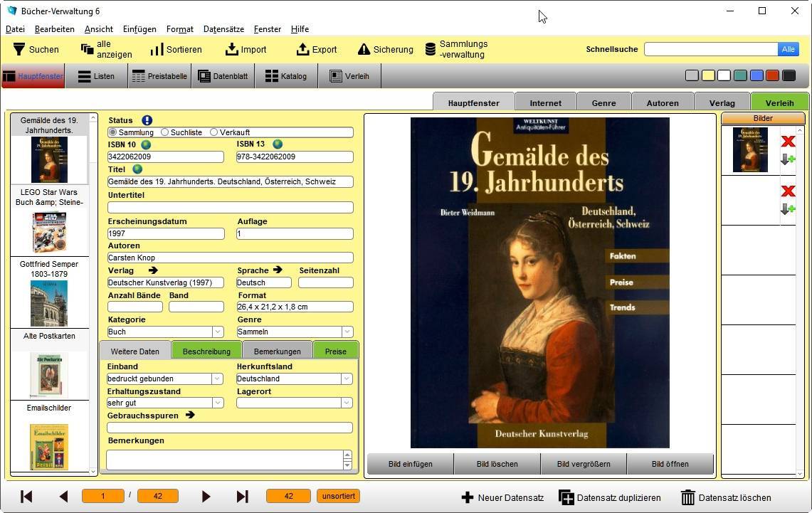Expand the Einband dropdown
The image size is (812, 513).
[x=218, y=379]
